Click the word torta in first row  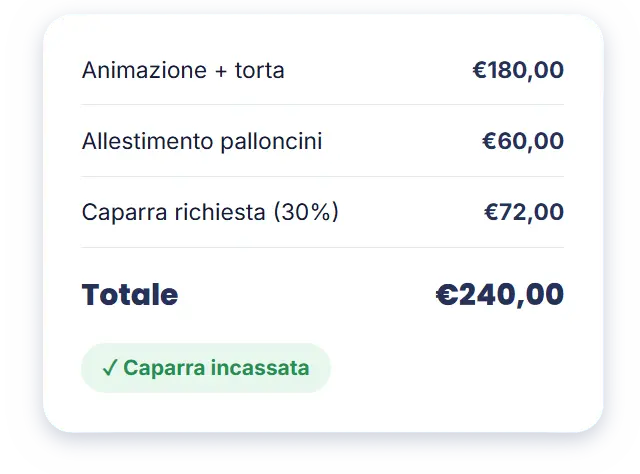tap(259, 70)
